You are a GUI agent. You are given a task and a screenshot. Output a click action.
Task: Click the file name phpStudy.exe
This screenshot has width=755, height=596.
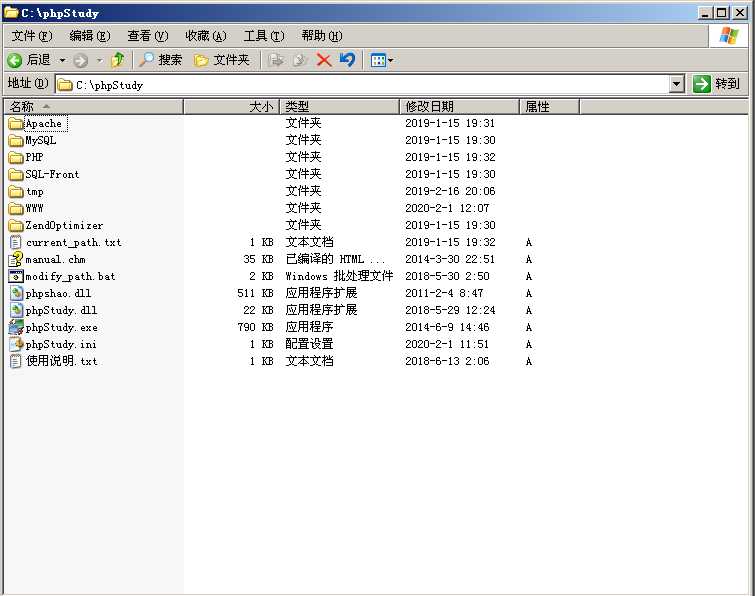tap(62, 328)
